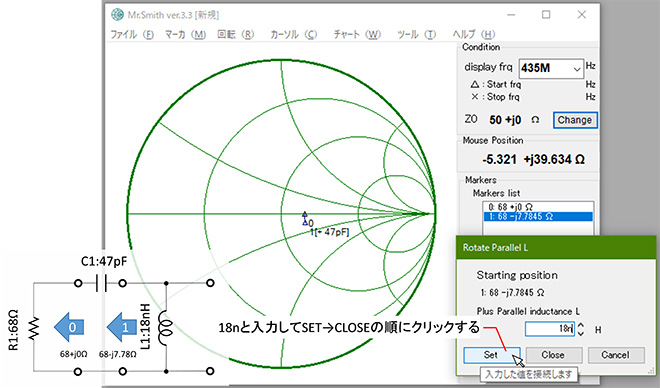Click the Change button next to Z0
Image resolution: width=660 pixels, height=388 pixels.
575,120
